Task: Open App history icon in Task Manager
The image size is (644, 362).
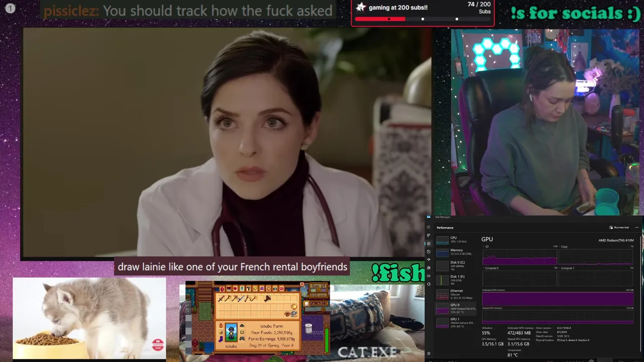Action: 429,251
